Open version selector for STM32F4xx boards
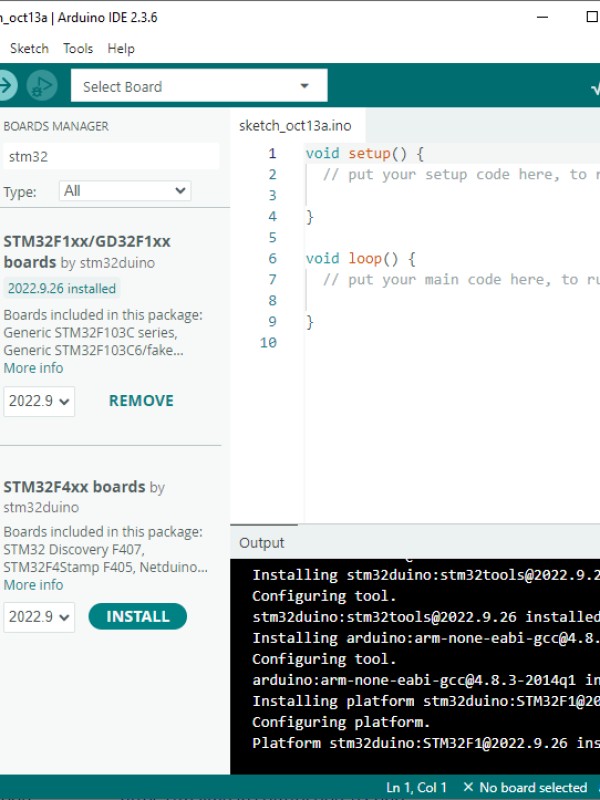This screenshot has width=600, height=800. pos(39,617)
